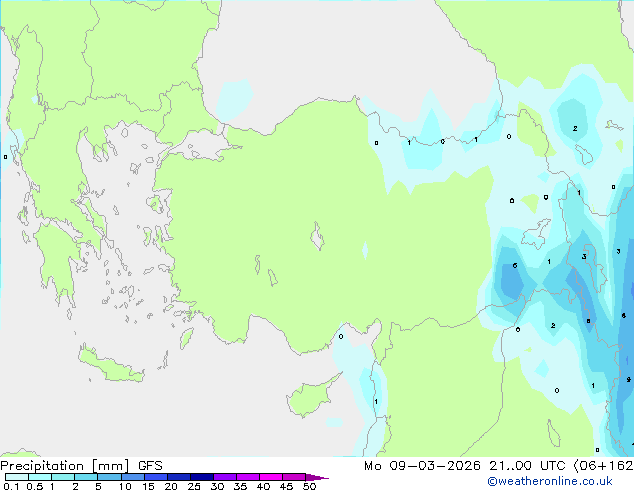The image size is (634, 490).
Task: Click the precipitation value '2' in the northeast Caucasus area
Action: [575, 129]
